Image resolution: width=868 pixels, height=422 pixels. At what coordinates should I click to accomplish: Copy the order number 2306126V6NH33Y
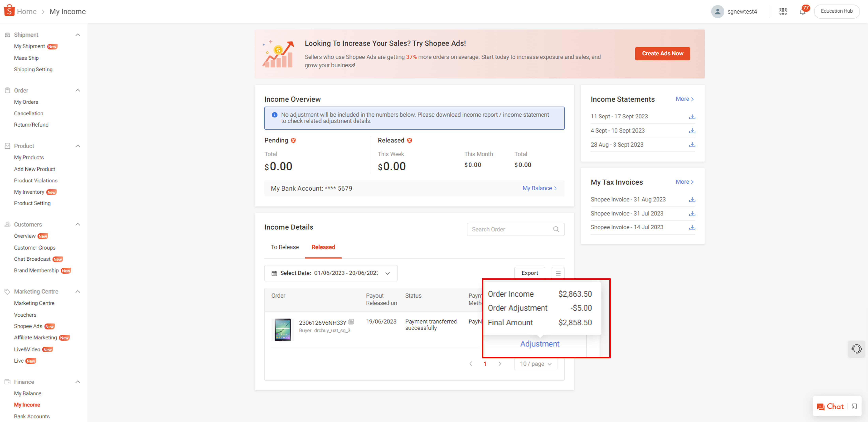[352, 322]
